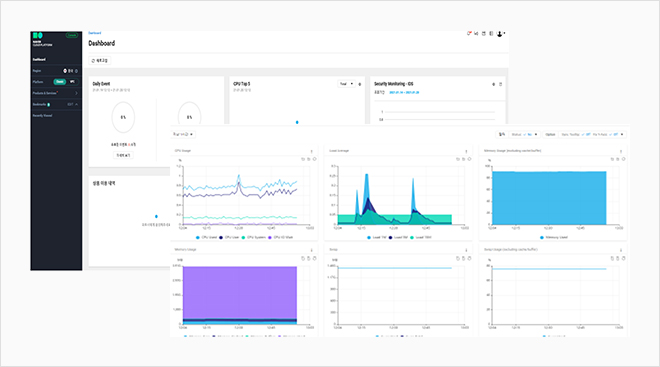Select Dashboard in the sidebar
This screenshot has height=367, width=660.
click(x=39, y=60)
